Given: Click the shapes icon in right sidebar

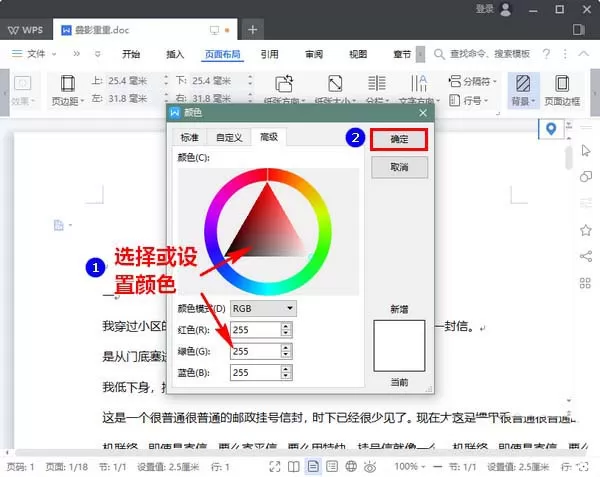Looking at the screenshot, I should coord(585,176).
